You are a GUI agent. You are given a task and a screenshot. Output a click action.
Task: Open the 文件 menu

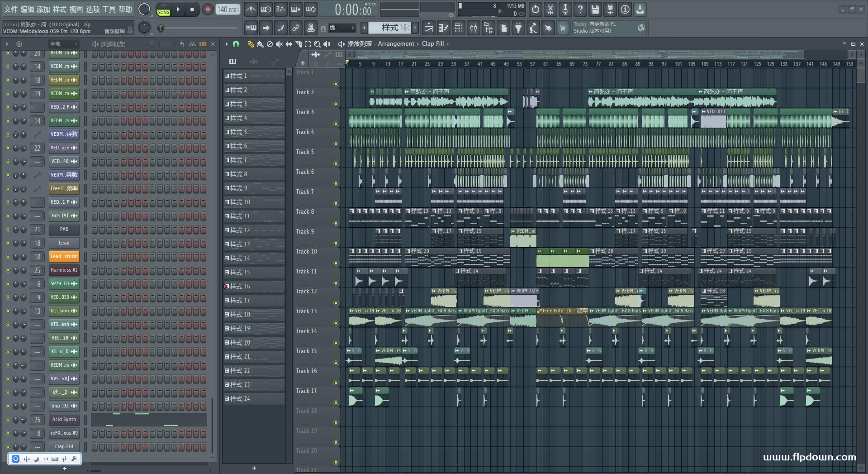click(x=11, y=9)
